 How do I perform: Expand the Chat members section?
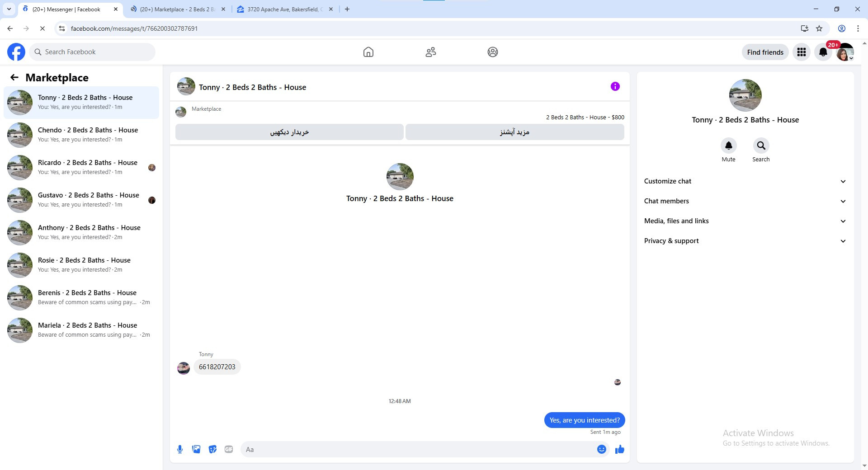coord(745,201)
